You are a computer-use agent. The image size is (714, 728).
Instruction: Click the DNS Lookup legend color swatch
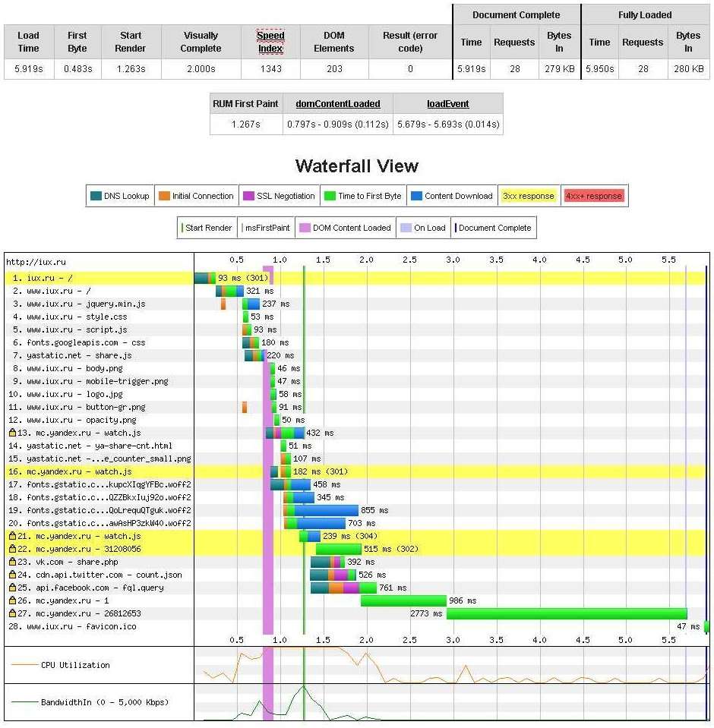[96, 196]
